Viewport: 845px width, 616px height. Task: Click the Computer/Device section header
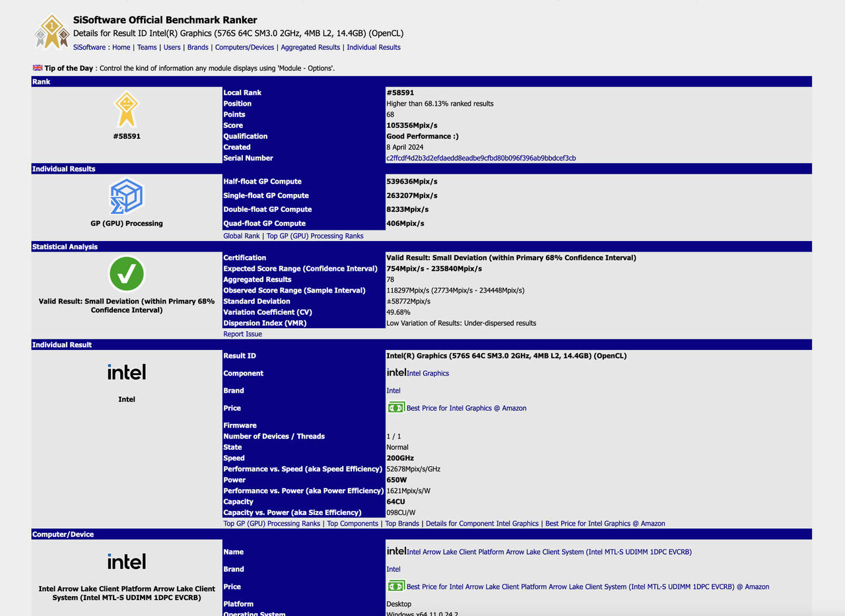click(422, 534)
